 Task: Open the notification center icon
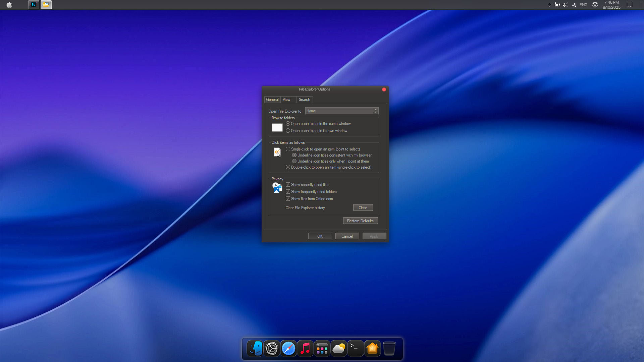[630, 5]
